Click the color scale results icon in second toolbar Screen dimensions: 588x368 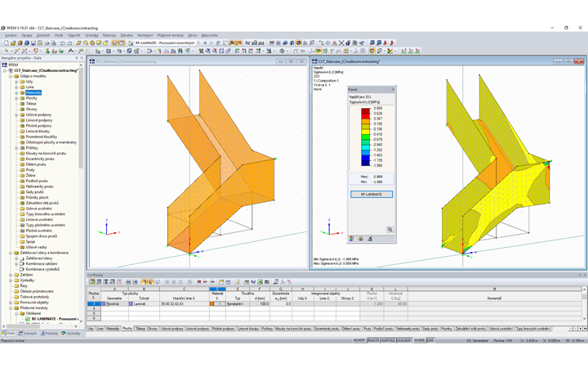tap(390, 51)
